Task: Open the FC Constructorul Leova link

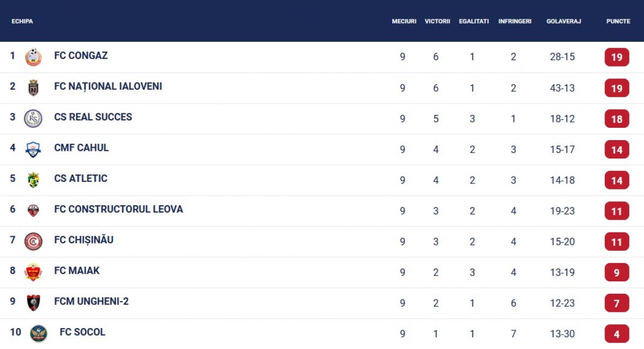Action: (x=119, y=209)
